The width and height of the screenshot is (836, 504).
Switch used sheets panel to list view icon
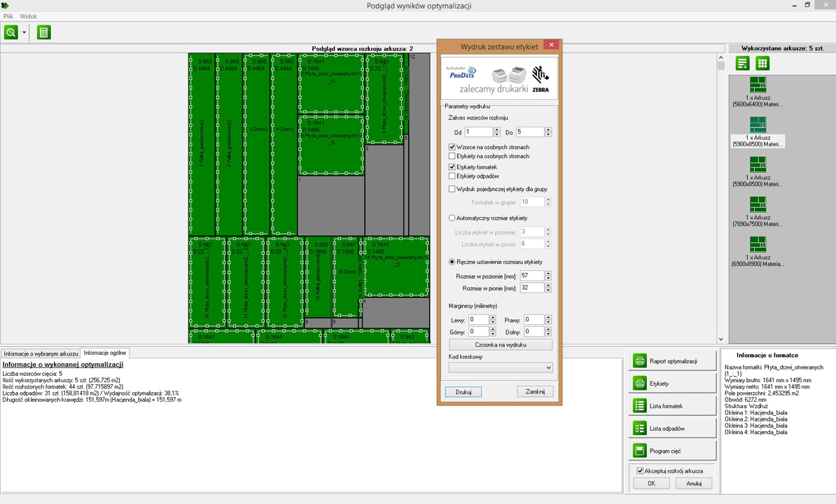pyautogui.click(x=743, y=64)
